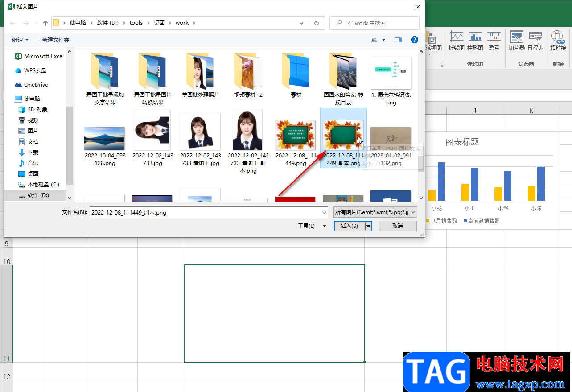Open the recent locations dropdown arrow
The height and width of the screenshot is (392, 572).
tap(36, 23)
